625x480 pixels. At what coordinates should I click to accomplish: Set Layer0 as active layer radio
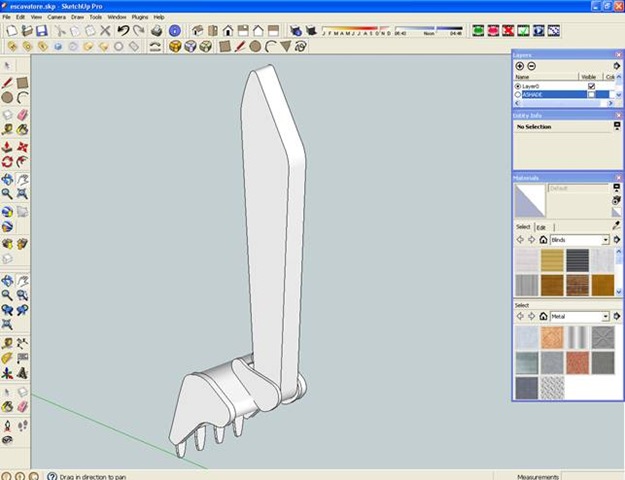[x=518, y=86]
